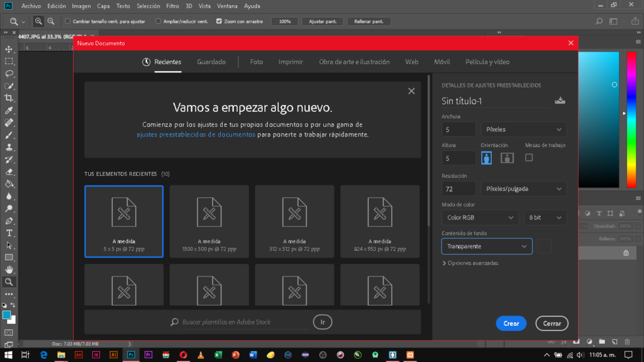Select the Blur tool
Image resolution: width=644 pixels, height=362 pixels.
[x=9, y=196]
